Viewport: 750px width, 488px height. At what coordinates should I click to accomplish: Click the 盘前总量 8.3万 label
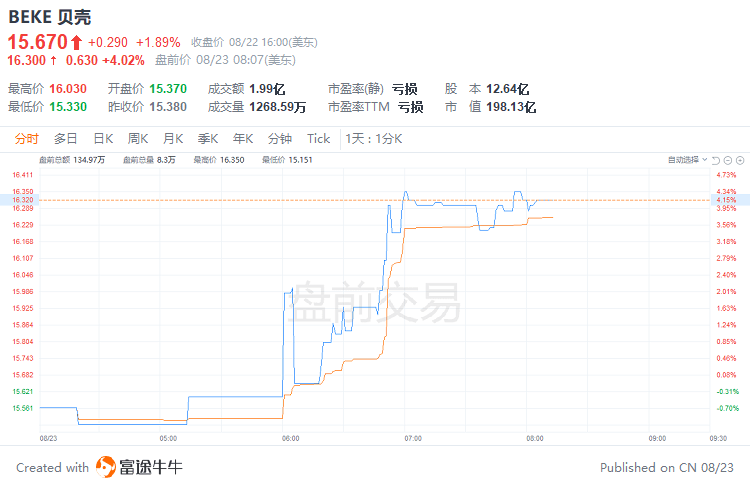point(149,160)
